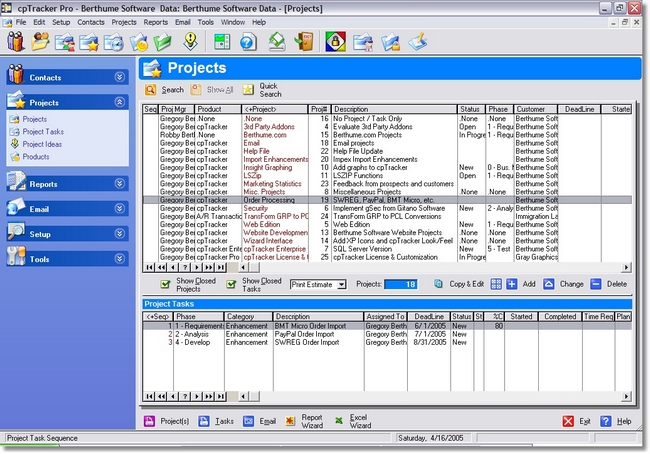The width and height of the screenshot is (650, 454).
Task: Select Project Ideas in the sidebar
Action: [x=42, y=144]
